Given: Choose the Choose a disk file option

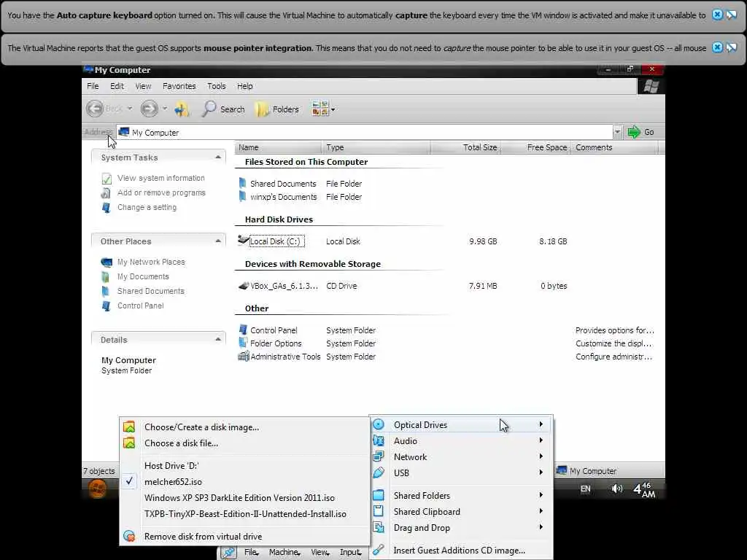Looking at the screenshot, I should point(244,443).
